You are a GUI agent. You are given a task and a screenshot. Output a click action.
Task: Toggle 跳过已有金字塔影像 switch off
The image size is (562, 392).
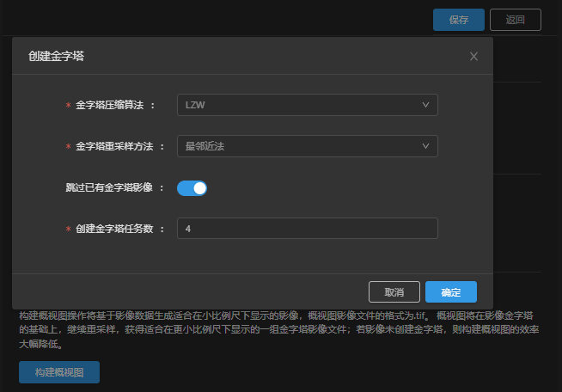pyautogui.click(x=192, y=187)
